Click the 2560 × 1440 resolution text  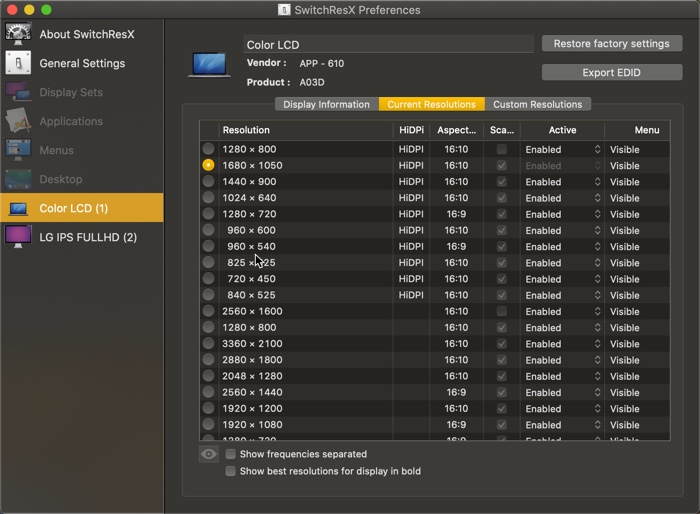click(252, 392)
